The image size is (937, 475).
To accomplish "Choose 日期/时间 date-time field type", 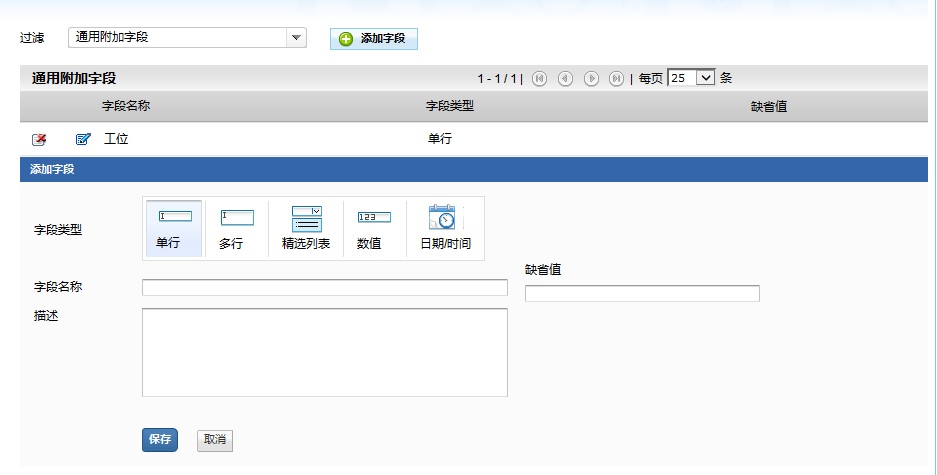I will point(444,229).
